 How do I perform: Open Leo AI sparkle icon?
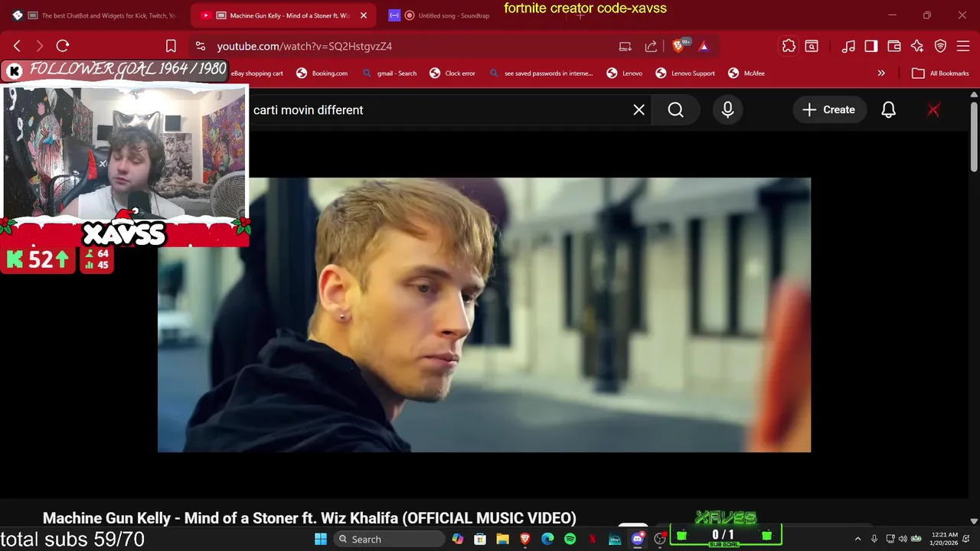pyautogui.click(x=916, y=46)
